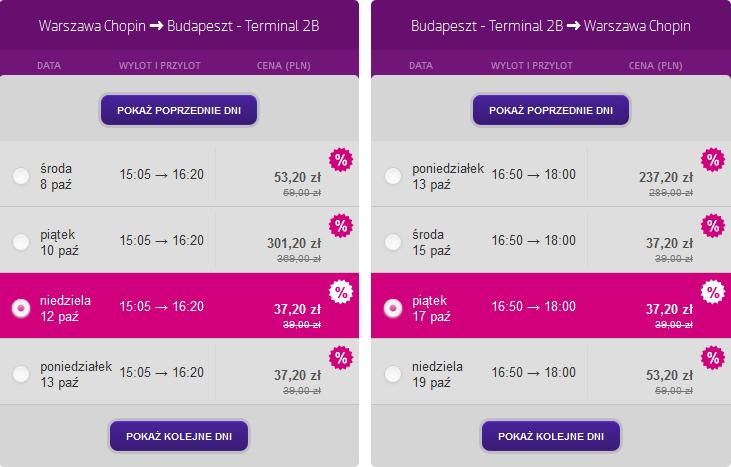Click discount badge on środa 15 paź flight
The width and height of the screenshot is (731, 467).
point(713,226)
